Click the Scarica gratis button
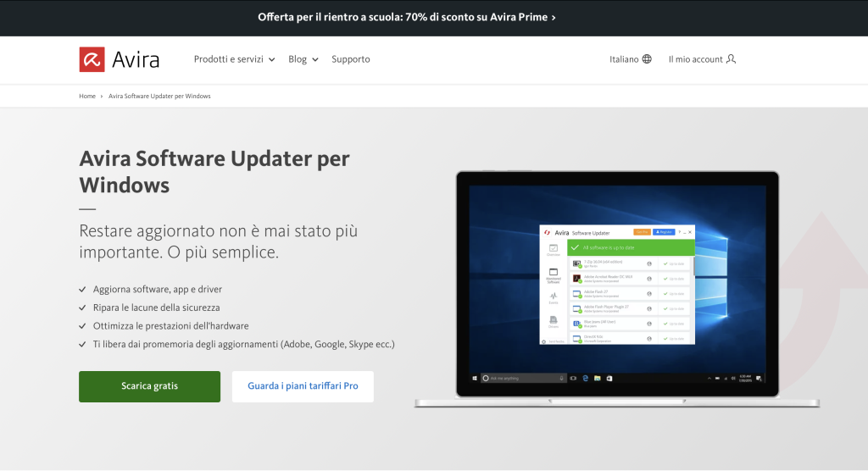 click(149, 386)
